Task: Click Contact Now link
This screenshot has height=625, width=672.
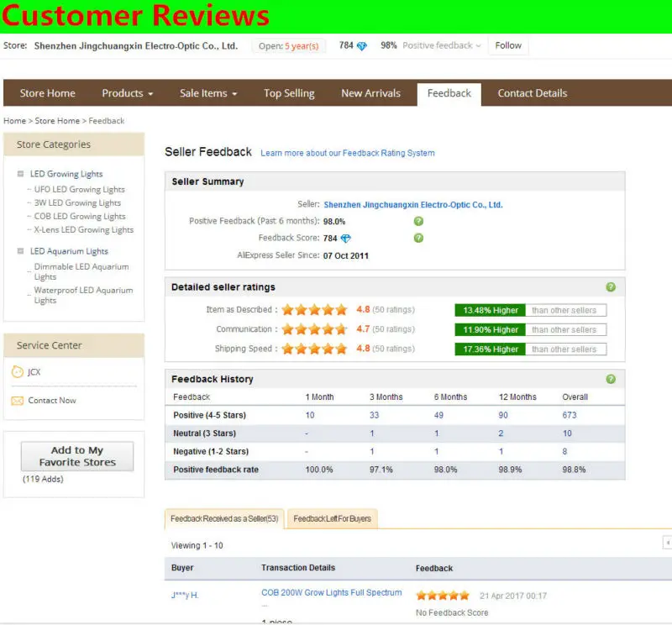Action: tap(52, 401)
